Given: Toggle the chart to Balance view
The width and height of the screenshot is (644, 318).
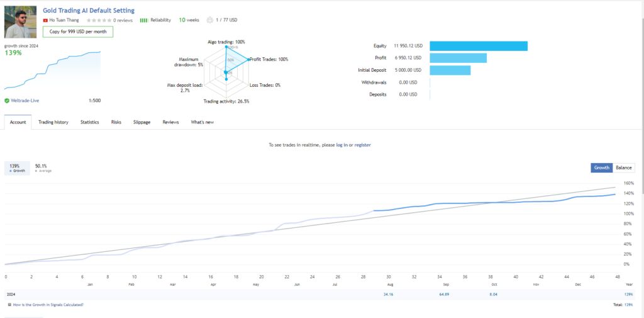Looking at the screenshot, I should (623, 168).
